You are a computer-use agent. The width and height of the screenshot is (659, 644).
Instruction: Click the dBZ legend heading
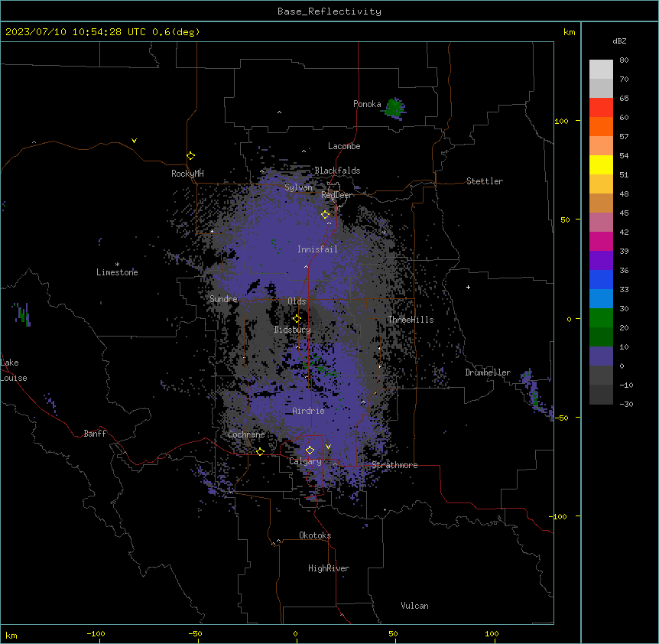coord(619,41)
